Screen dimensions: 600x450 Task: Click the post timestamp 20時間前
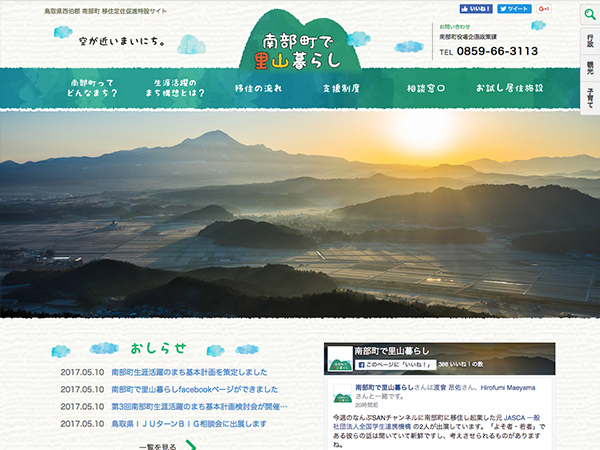point(367,405)
